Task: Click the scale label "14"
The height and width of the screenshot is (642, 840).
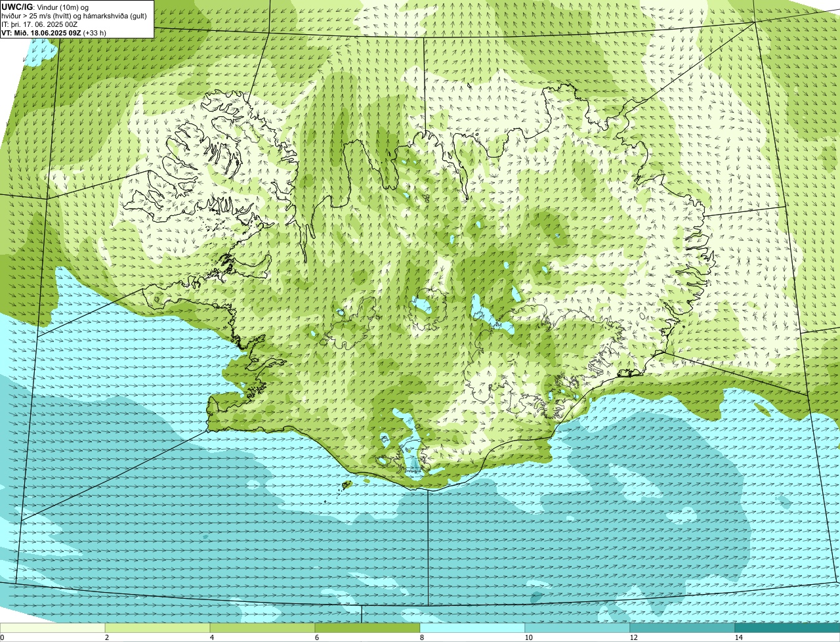Action: [x=738, y=637]
